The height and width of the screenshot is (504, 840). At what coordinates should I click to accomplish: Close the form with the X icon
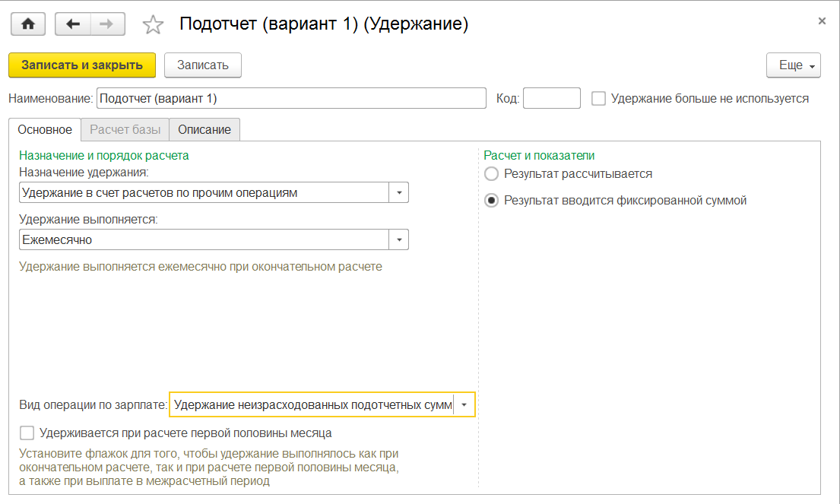click(822, 21)
